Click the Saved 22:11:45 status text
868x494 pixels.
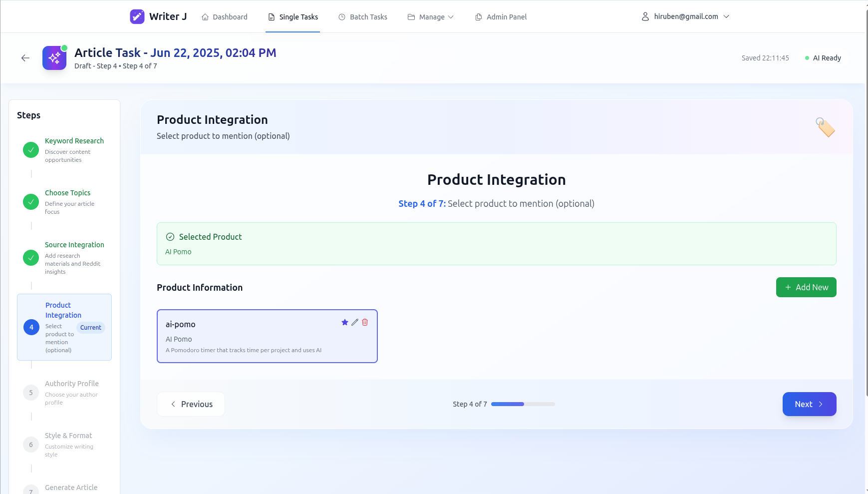coord(765,58)
